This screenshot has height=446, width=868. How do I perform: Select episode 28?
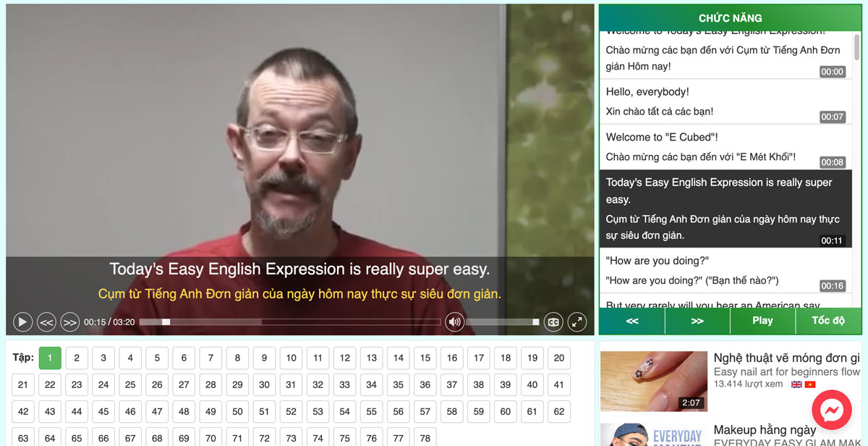[x=210, y=384]
